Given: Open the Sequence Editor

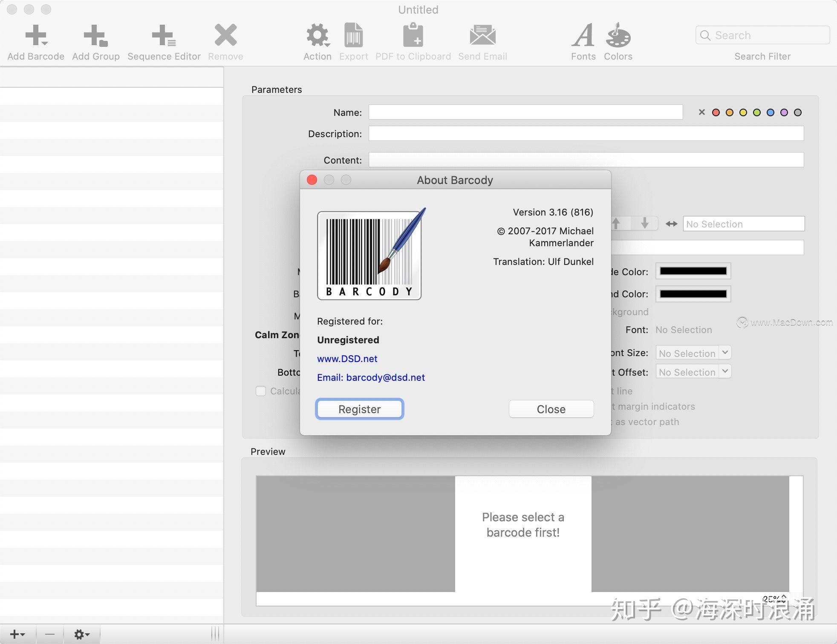Looking at the screenshot, I should coord(164,36).
